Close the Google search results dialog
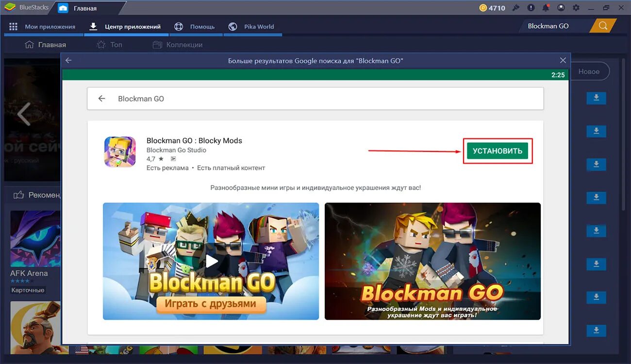 pos(563,61)
